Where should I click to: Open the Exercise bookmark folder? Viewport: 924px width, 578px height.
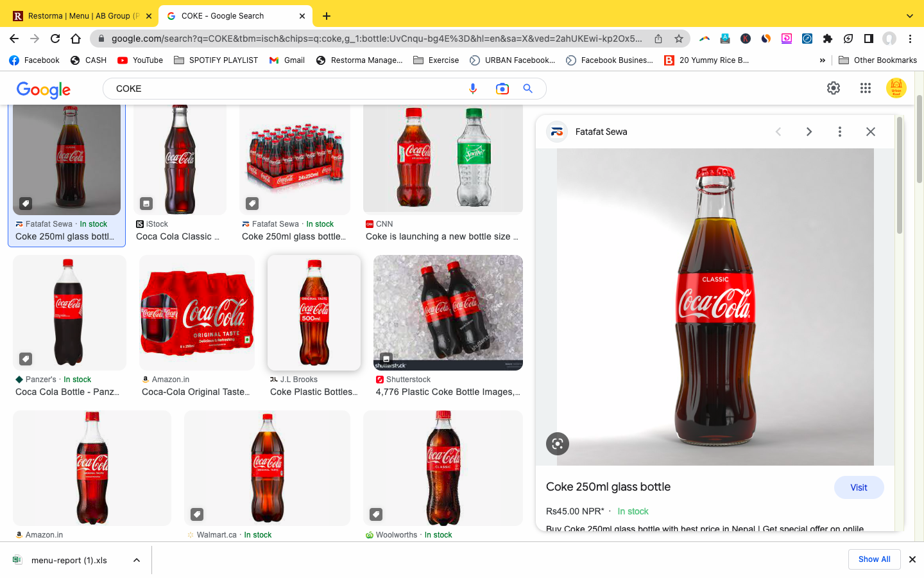[436, 60]
